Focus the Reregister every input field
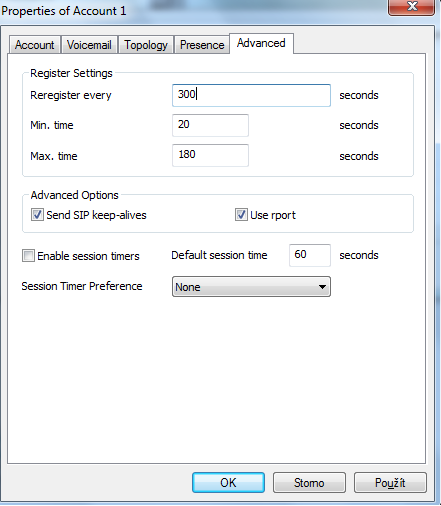 point(251,95)
